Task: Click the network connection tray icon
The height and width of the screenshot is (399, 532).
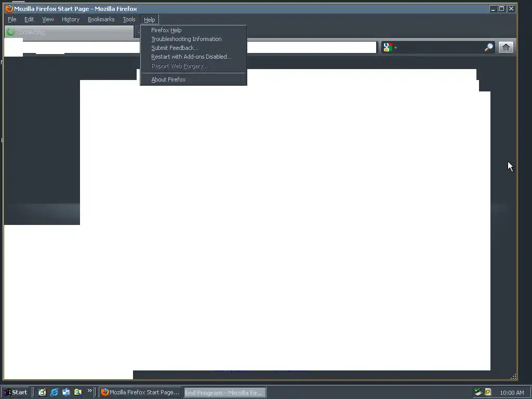Action: coord(478,392)
